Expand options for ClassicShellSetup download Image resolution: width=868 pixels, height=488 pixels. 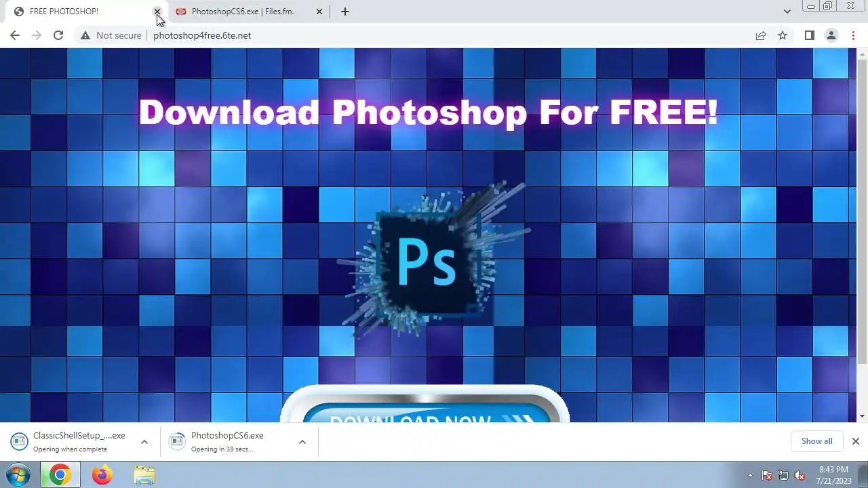(144, 442)
